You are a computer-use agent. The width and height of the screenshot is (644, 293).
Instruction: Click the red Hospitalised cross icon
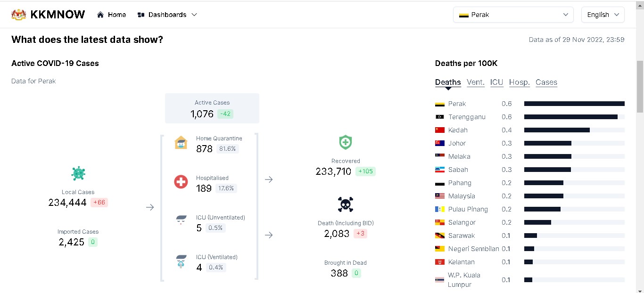[181, 182]
